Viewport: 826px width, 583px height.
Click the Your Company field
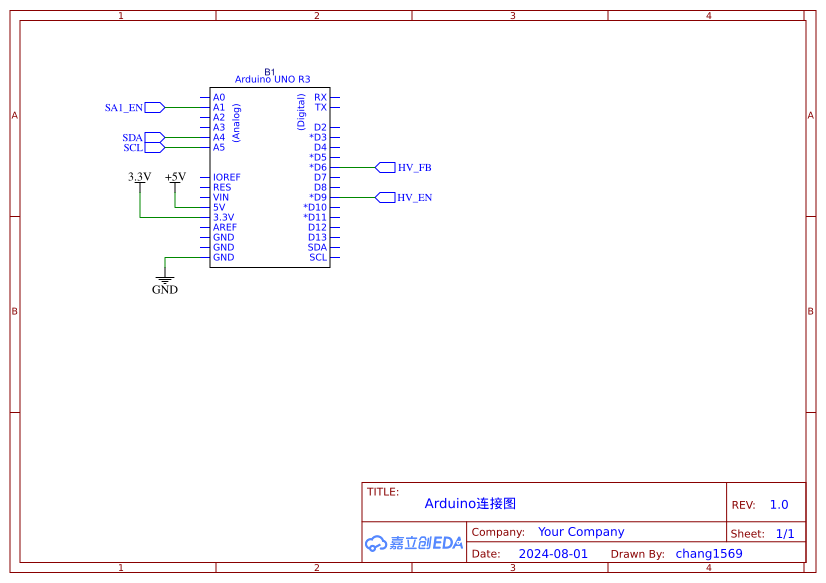point(581,532)
